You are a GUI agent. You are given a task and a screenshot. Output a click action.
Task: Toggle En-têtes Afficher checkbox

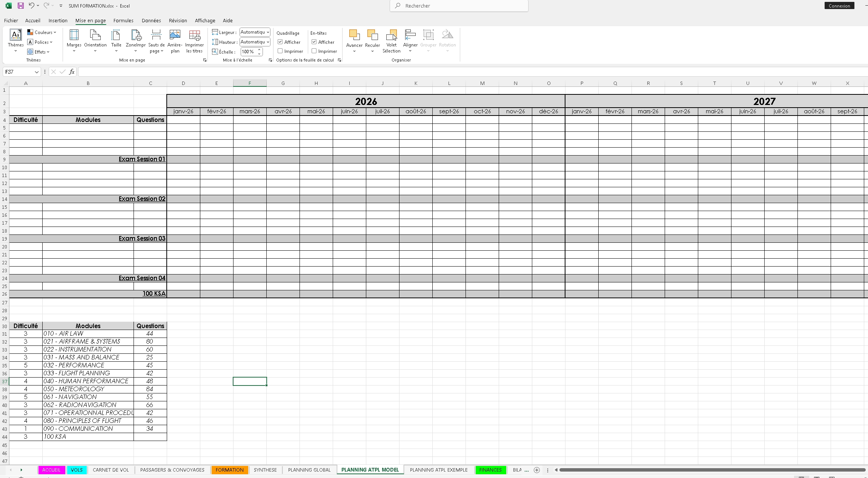tap(314, 42)
